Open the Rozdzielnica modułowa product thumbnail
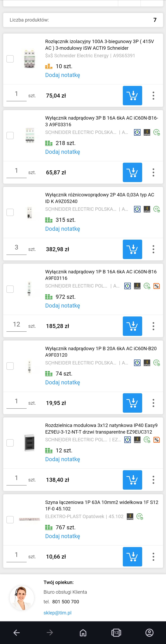Viewport: 166px width, 644px height. [x=30, y=443]
